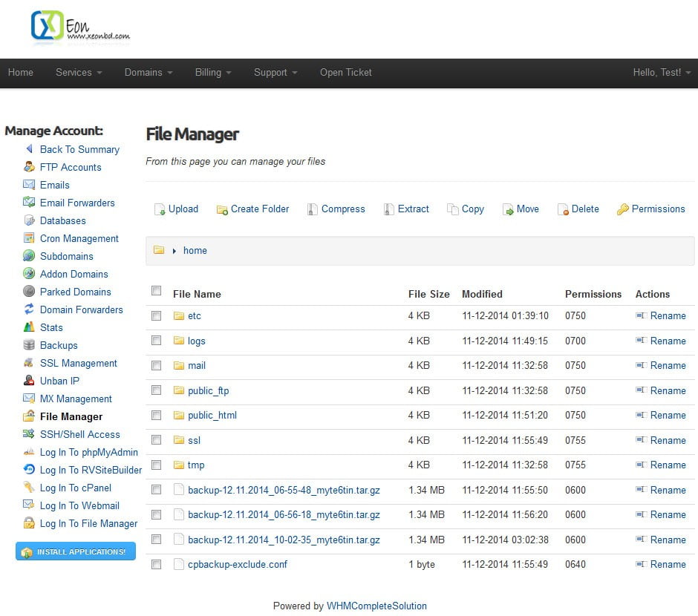
Task: Select Home from the top navigation
Action: [21, 72]
